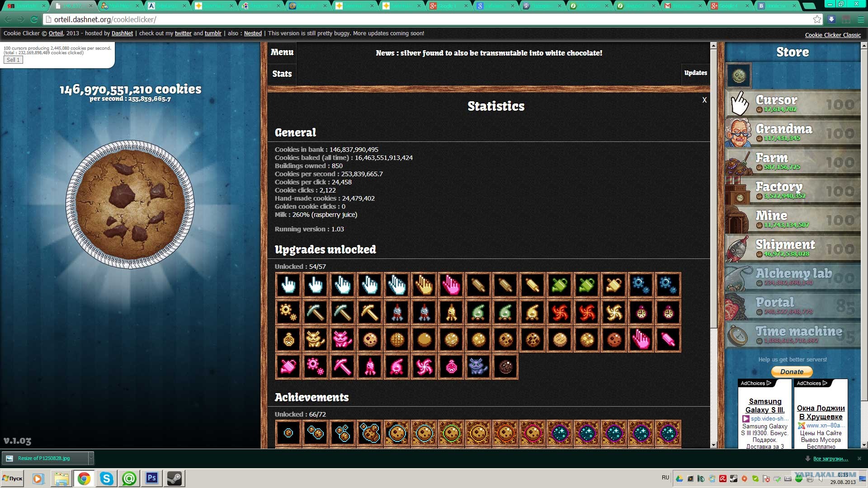
Task: Select the first pickaxe upgrade icon
Action: 316,312
